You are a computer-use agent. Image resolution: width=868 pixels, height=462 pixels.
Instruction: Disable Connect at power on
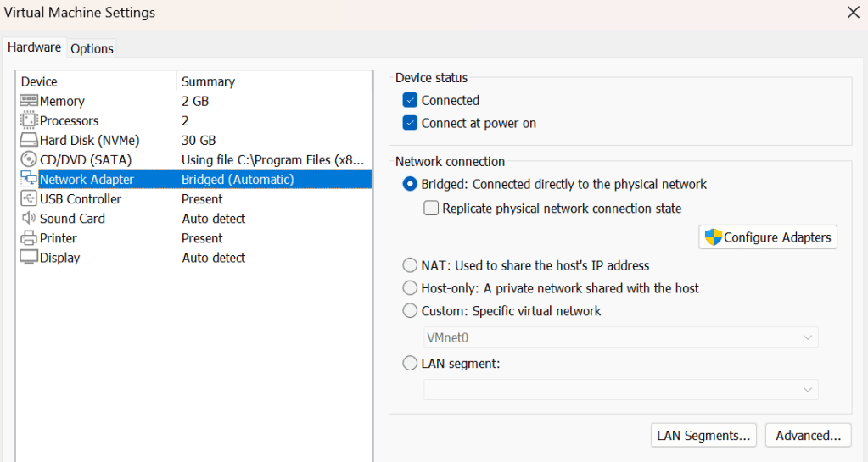pyautogui.click(x=410, y=123)
